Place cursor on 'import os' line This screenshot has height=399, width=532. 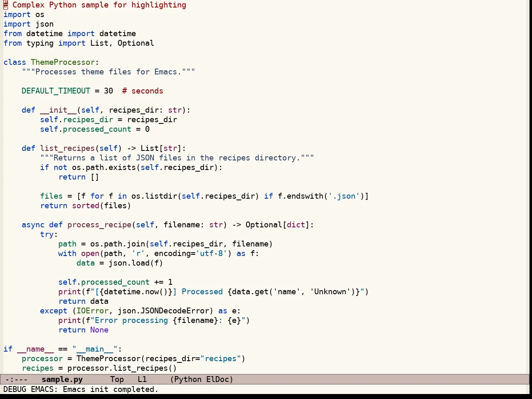pyautogui.click(x=24, y=15)
